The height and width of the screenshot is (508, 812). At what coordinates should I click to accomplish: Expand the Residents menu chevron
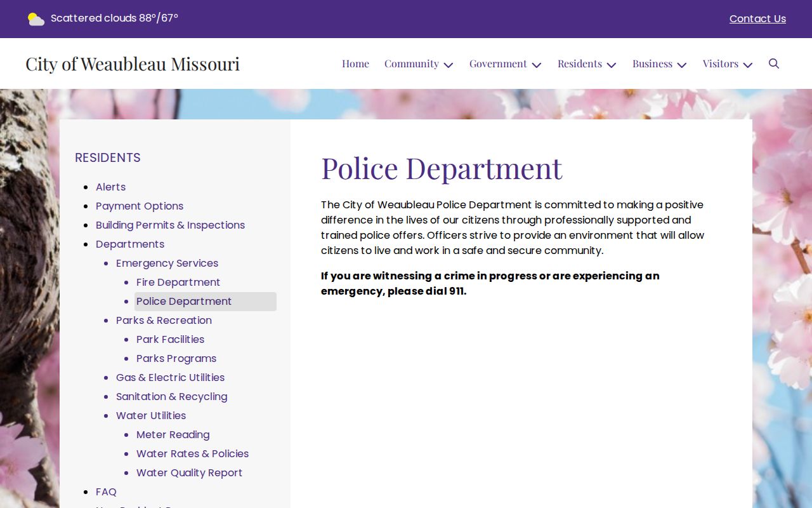(612, 65)
